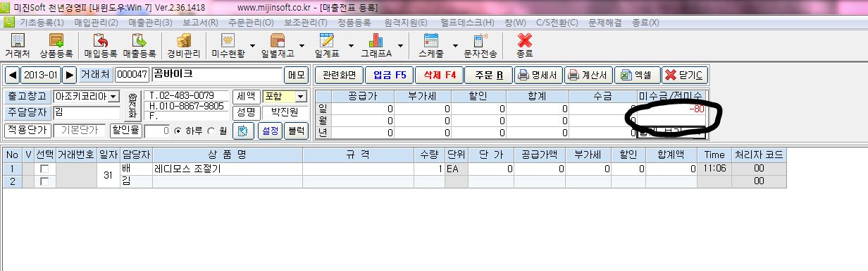Click the icon button left of 설정
868x271 pixels.
point(244,131)
